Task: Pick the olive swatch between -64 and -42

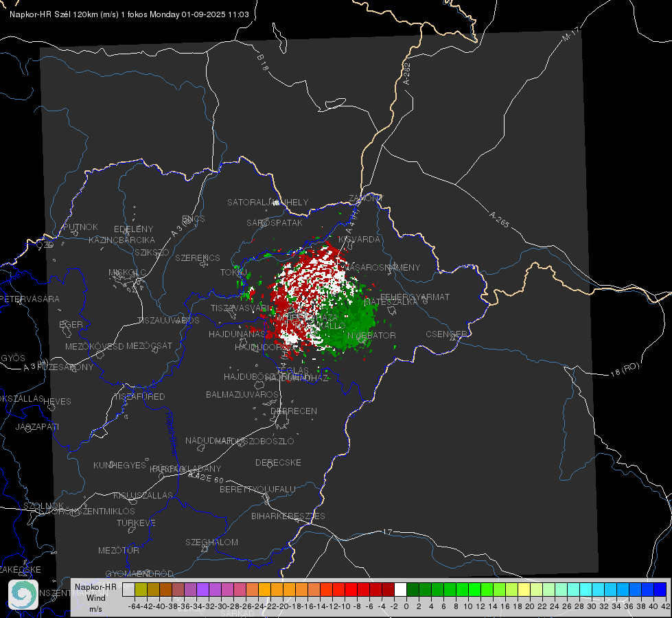Action: point(141,589)
